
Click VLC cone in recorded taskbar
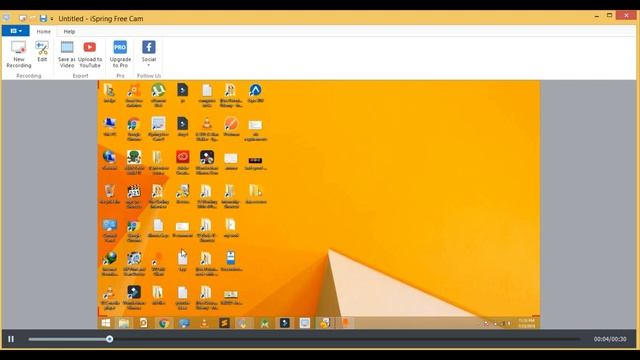204,323
